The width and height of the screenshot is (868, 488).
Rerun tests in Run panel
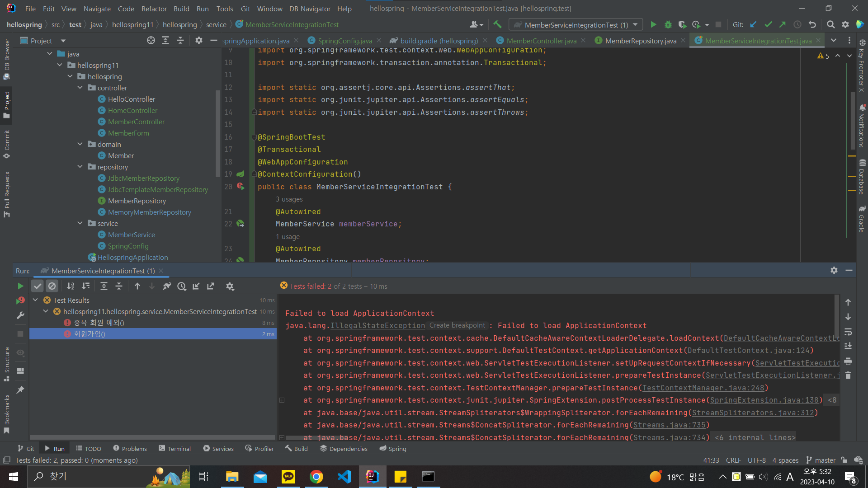(20, 286)
